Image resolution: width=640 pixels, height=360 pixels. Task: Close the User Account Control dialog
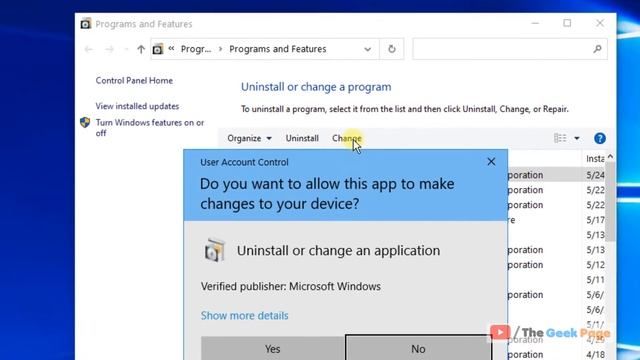(491, 162)
